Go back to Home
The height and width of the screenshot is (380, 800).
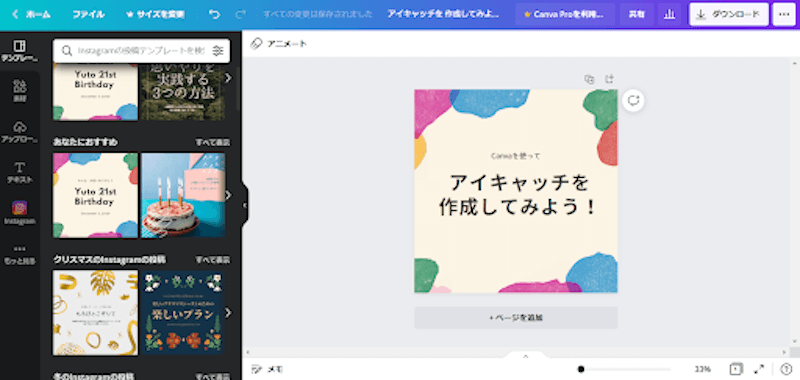pyautogui.click(x=31, y=14)
